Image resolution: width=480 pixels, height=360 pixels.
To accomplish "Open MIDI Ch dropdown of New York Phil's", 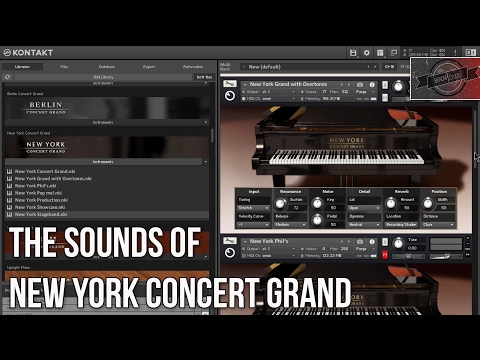I will [x=269, y=256].
